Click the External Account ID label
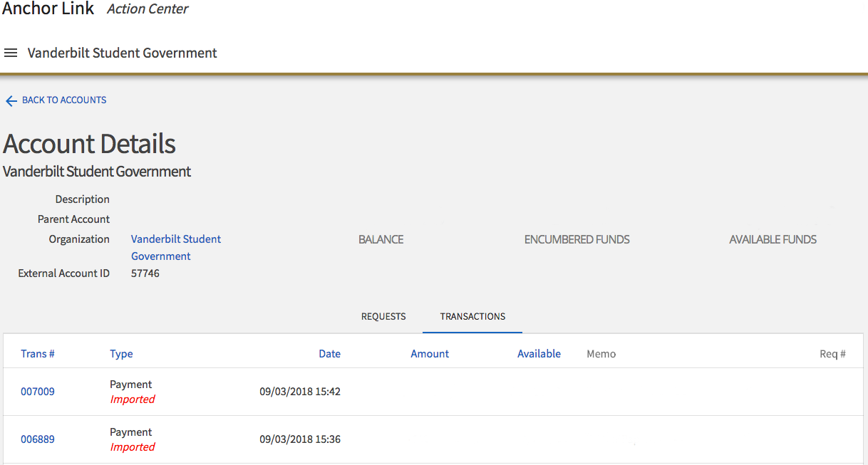The height and width of the screenshot is (465, 868). pyautogui.click(x=64, y=273)
